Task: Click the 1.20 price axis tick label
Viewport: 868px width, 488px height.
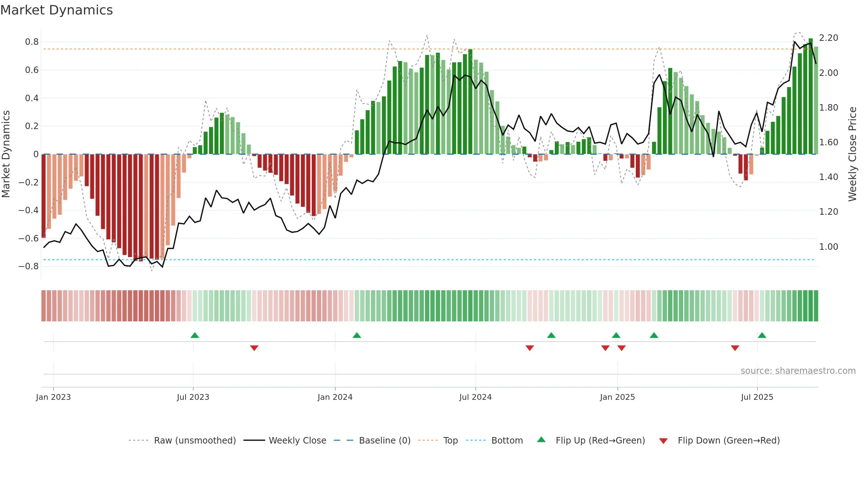Action: pyautogui.click(x=829, y=212)
